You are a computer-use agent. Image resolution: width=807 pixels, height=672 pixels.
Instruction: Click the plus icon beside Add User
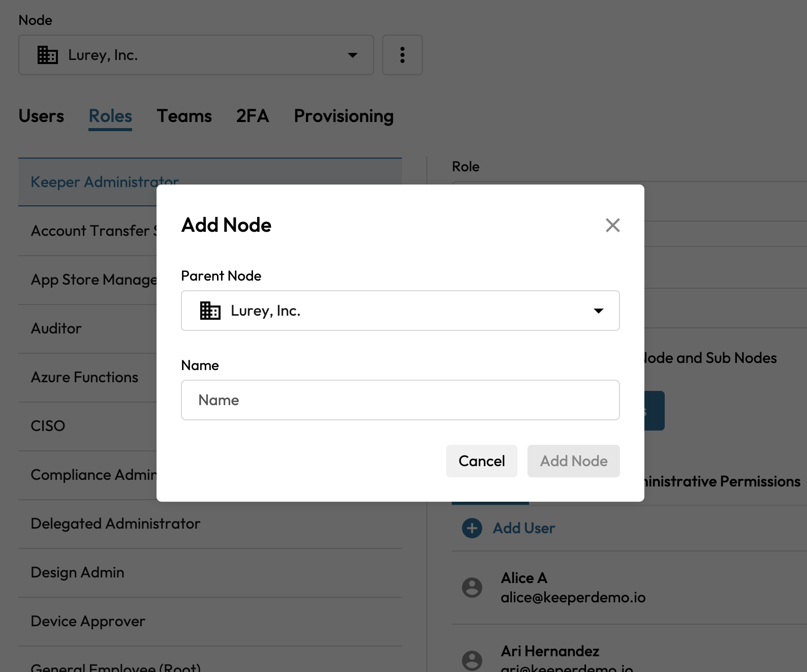(472, 528)
